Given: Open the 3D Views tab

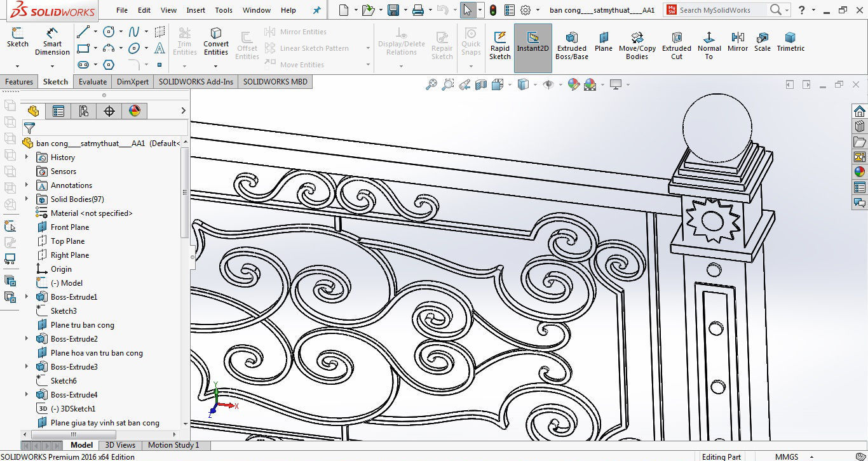Looking at the screenshot, I should click(x=120, y=445).
